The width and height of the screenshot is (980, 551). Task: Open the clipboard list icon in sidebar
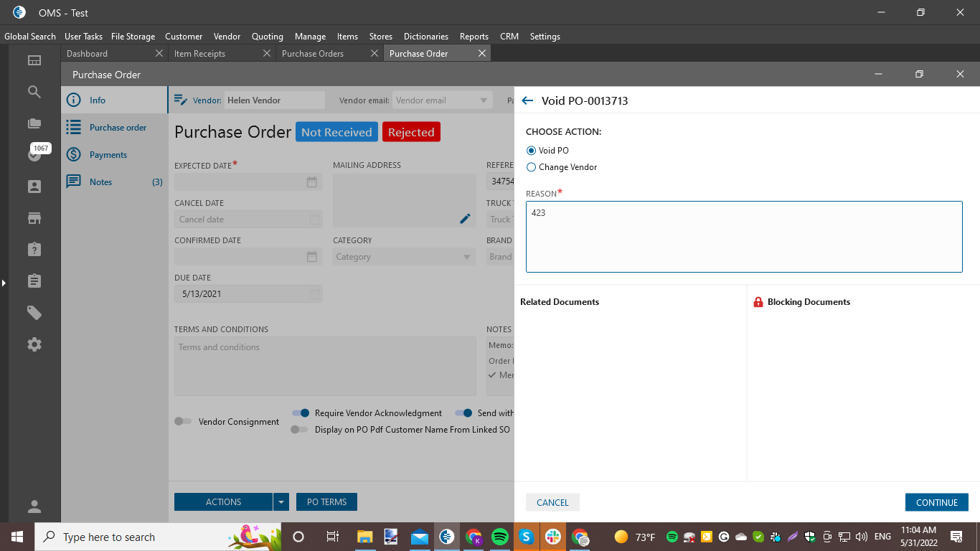coord(34,281)
